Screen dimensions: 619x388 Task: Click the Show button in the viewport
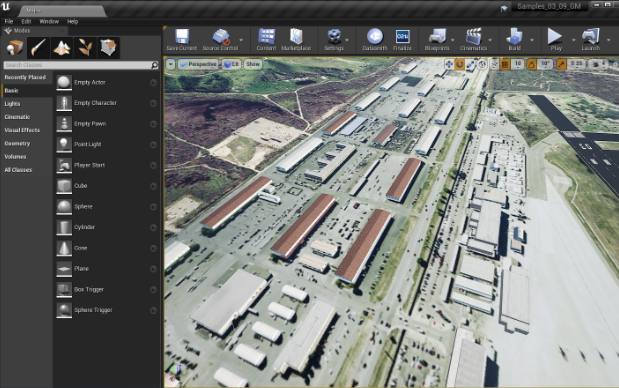click(x=253, y=64)
